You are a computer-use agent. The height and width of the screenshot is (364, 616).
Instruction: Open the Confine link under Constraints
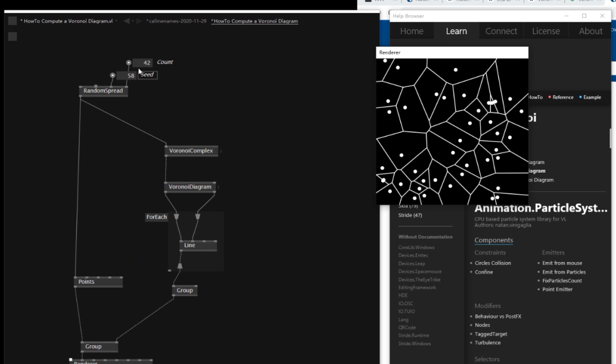point(484,272)
